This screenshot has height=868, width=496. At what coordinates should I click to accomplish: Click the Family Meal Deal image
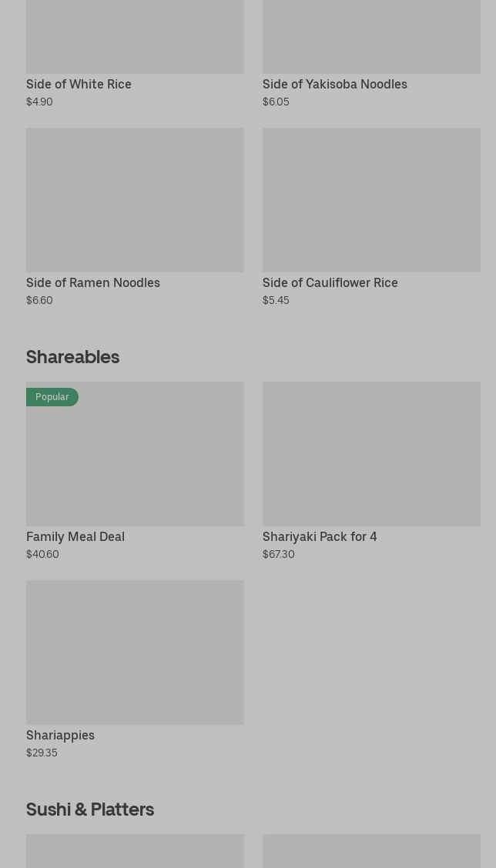tap(135, 462)
